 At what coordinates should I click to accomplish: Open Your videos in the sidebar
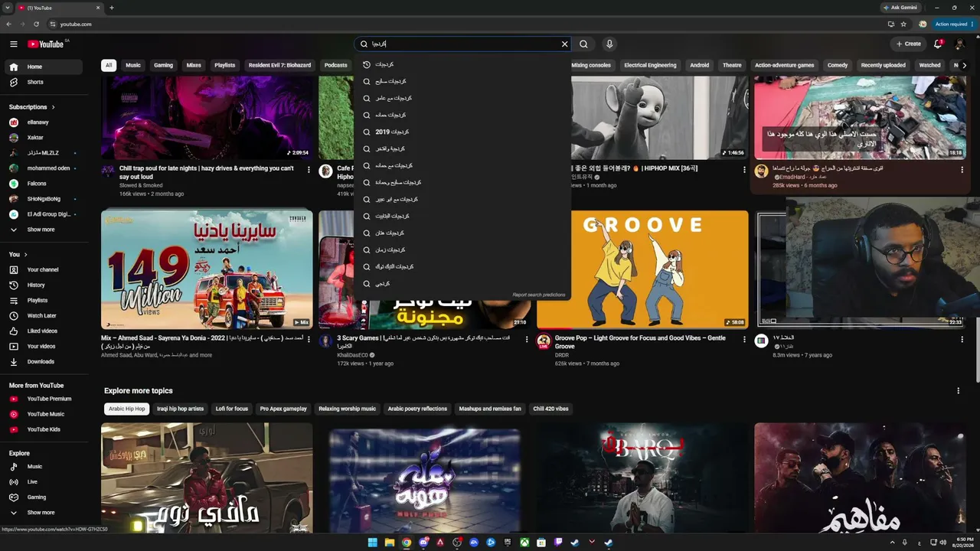click(45, 346)
